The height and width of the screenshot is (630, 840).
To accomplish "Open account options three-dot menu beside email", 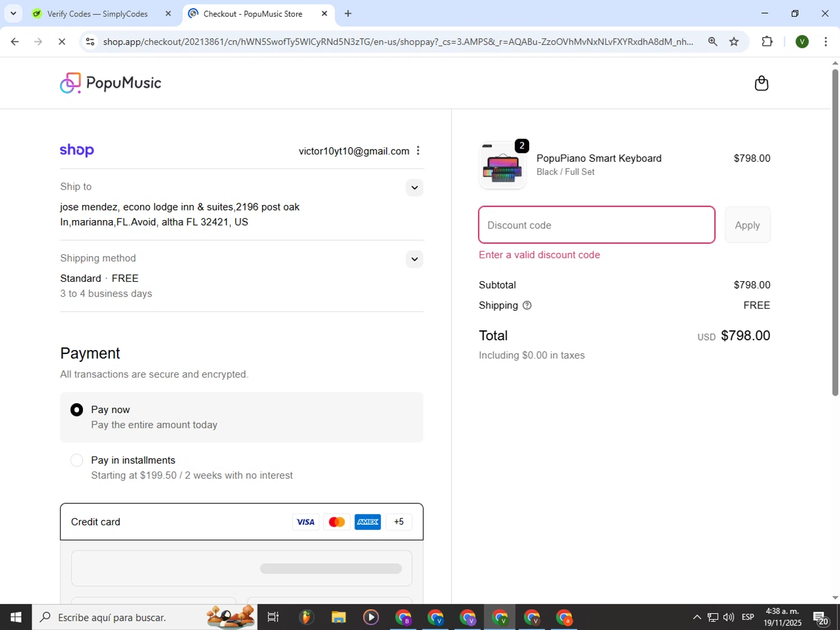I will [x=418, y=151].
